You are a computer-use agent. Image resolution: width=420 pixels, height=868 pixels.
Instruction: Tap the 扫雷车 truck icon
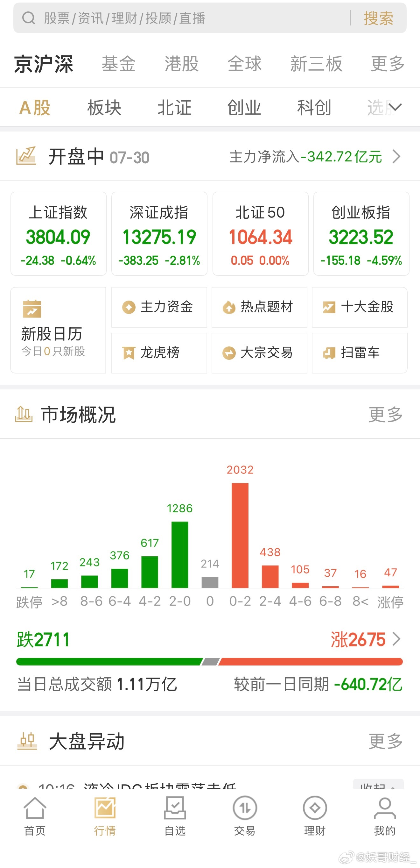point(329,353)
